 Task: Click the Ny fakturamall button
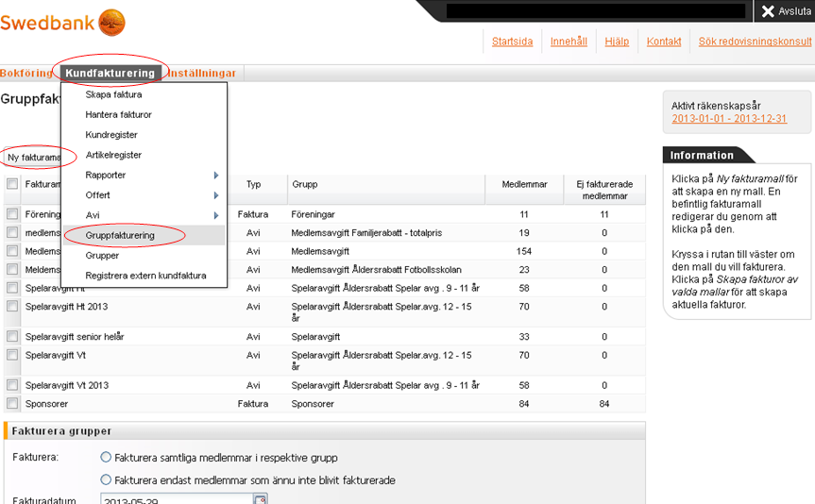click(33, 157)
